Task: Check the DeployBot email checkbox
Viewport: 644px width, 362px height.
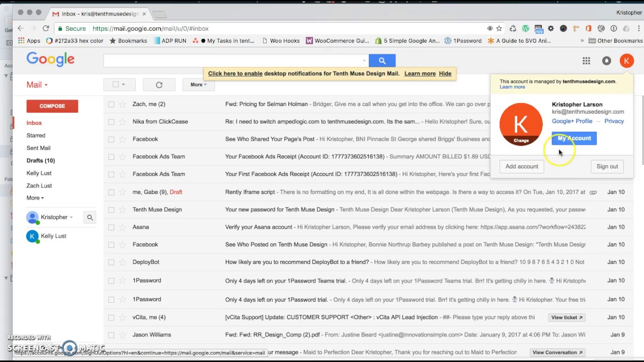Action: (111, 262)
